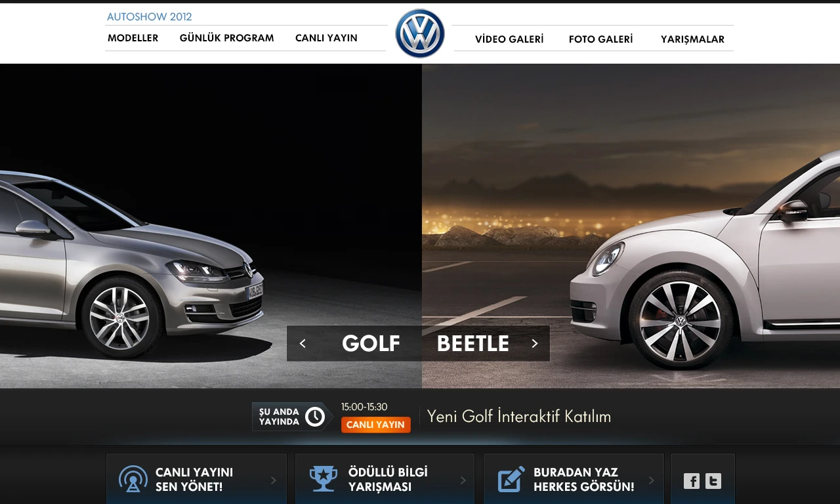Viewport: 840px width, 504px height.
Task: Open FOTO GALERİ menu item
Action: tap(601, 39)
